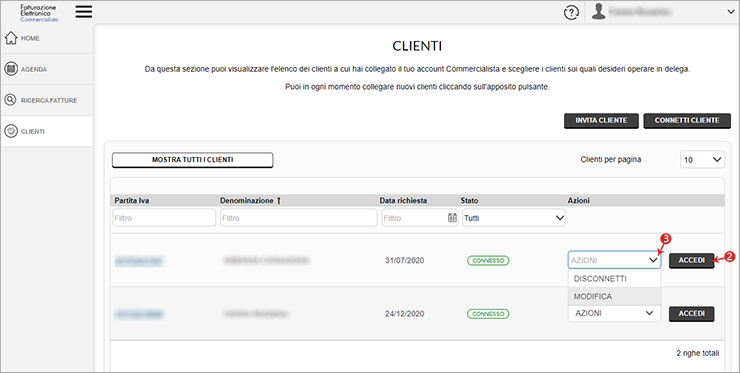The height and width of the screenshot is (373, 740).
Task: Click the INVITA CLIENTE button
Action: pos(601,120)
